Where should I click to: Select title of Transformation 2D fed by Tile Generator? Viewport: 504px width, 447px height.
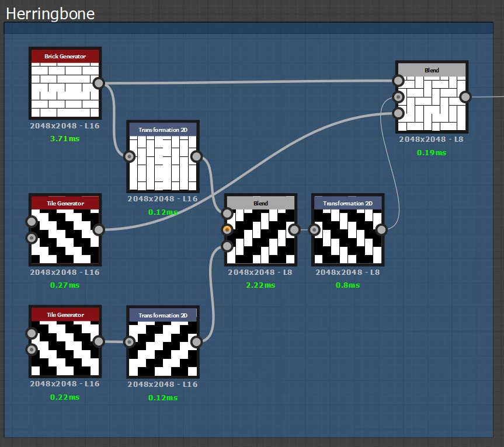pos(163,315)
